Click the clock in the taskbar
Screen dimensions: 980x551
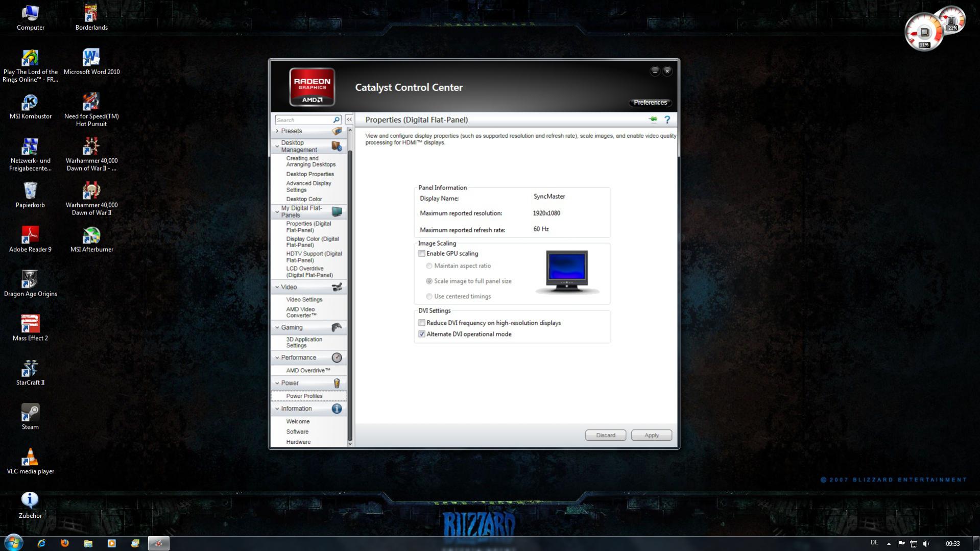click(x=952, y=544)
